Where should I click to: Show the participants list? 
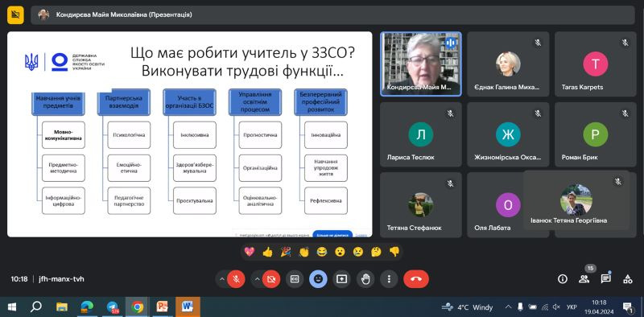[584, 279]
